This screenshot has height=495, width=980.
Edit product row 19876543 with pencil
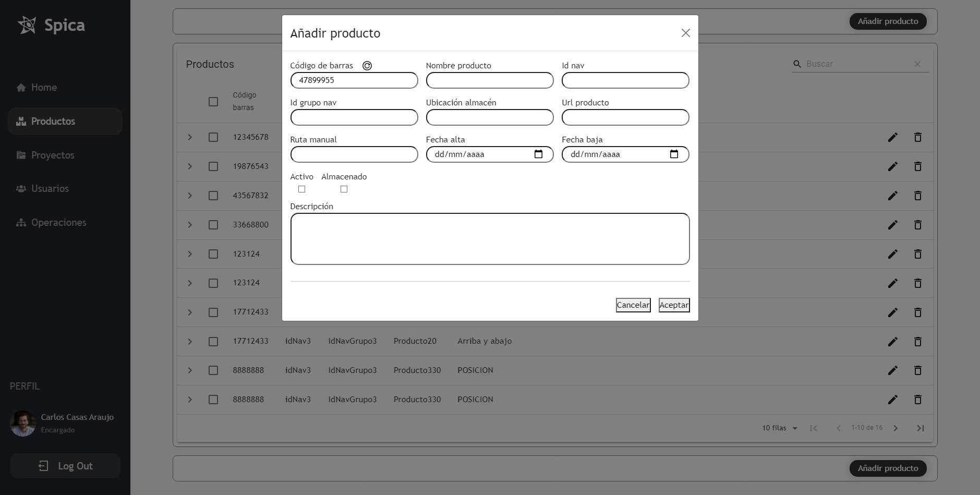point(892,166)
